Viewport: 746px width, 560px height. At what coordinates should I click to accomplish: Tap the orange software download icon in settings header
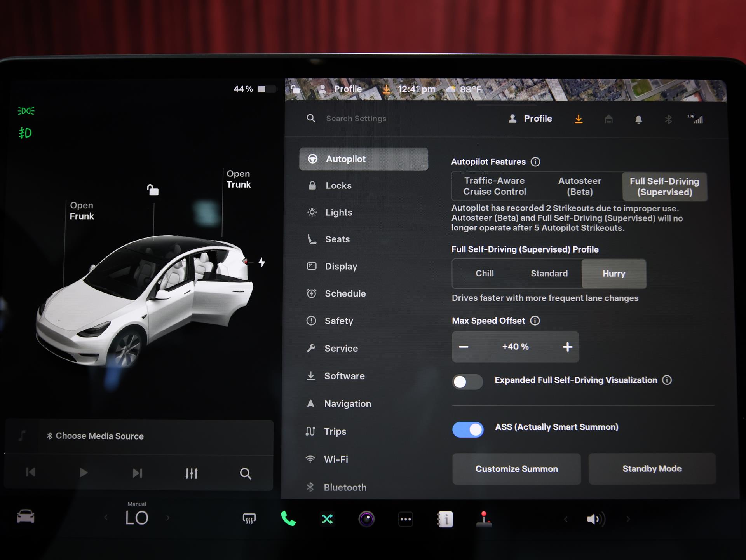[579, 119]
